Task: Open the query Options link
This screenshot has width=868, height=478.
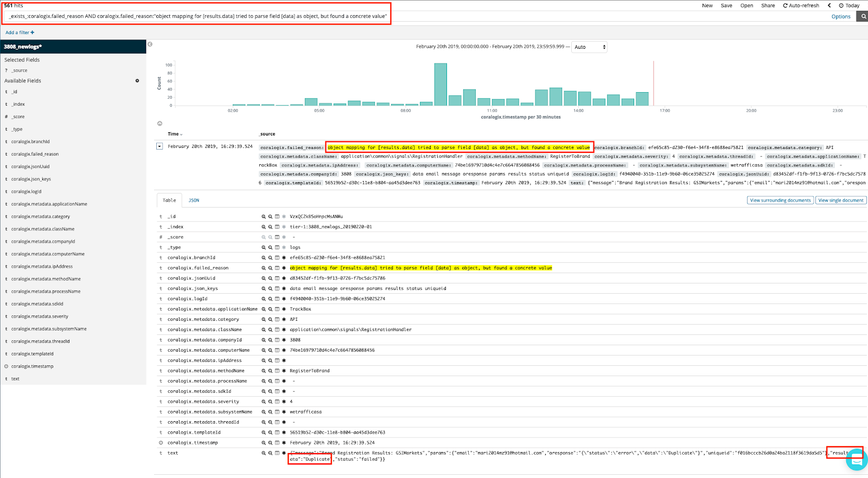Action: coord(841,17)
